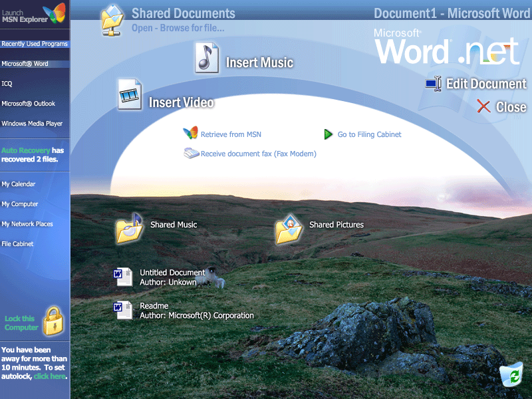Image resolution: width=532 pixels, height=399 pixels.
Task: Click the green arrow beside Filing Cabinet
Action: pos(328,134)
